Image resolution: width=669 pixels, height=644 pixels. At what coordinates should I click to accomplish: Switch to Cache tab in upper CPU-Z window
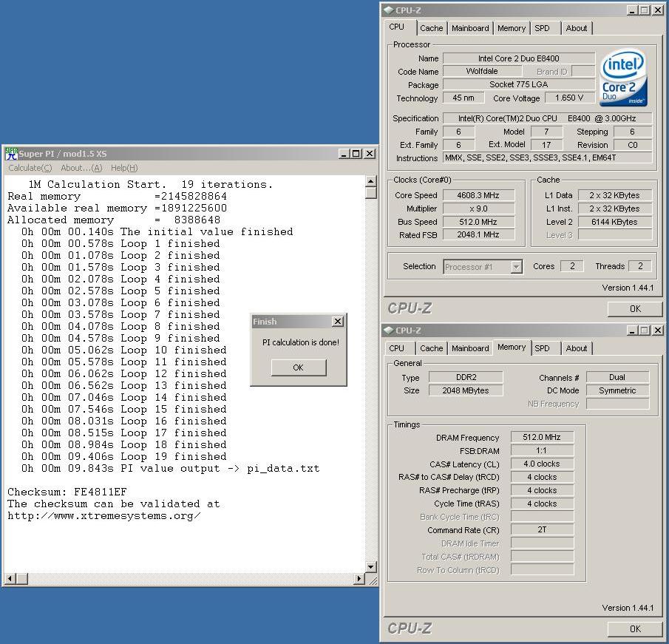click(432, 28)
